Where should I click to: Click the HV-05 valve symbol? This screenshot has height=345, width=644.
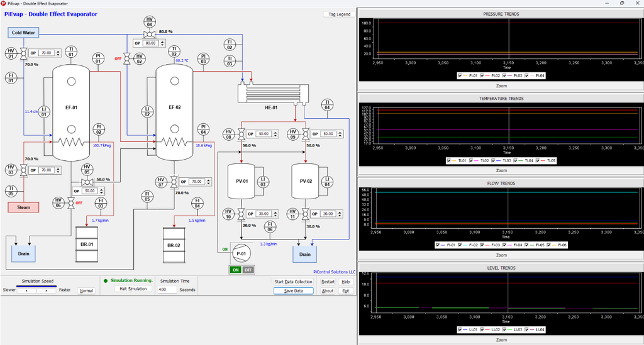[87, 182]
